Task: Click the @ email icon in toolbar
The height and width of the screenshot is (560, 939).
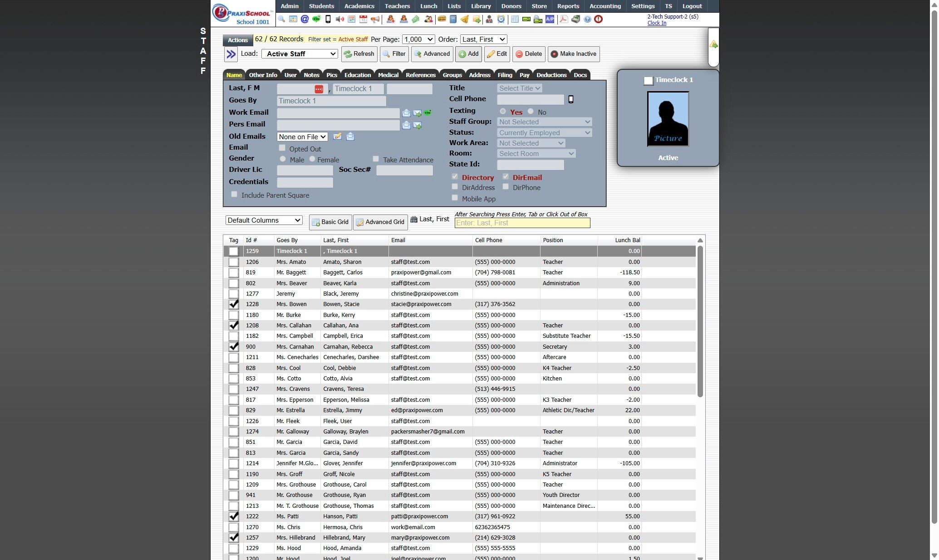Action: click(305, 19)
